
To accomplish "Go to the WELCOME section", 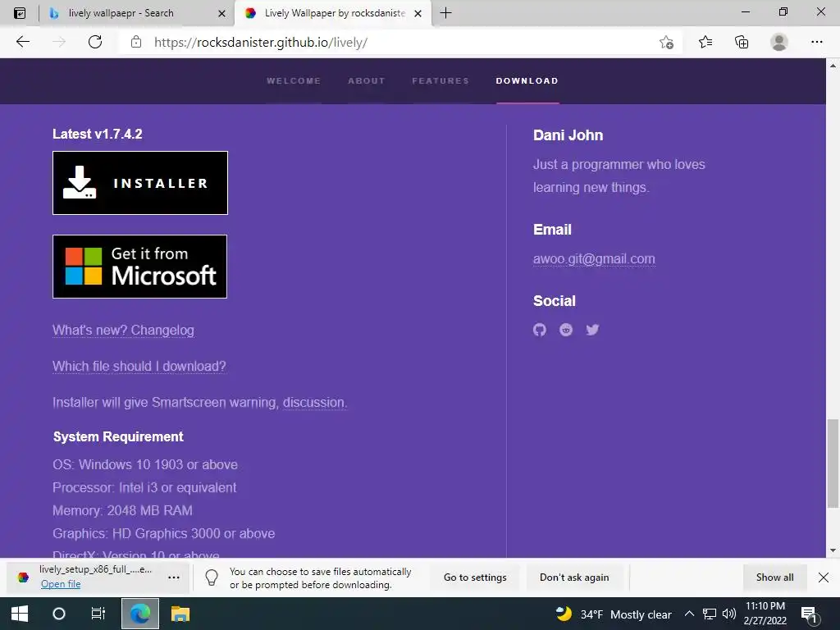I will pos(294,81).
